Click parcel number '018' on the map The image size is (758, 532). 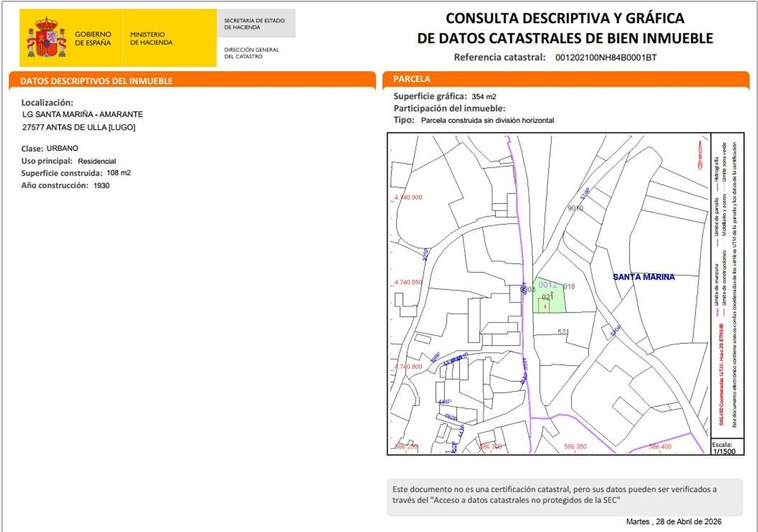tap(569, 286)
